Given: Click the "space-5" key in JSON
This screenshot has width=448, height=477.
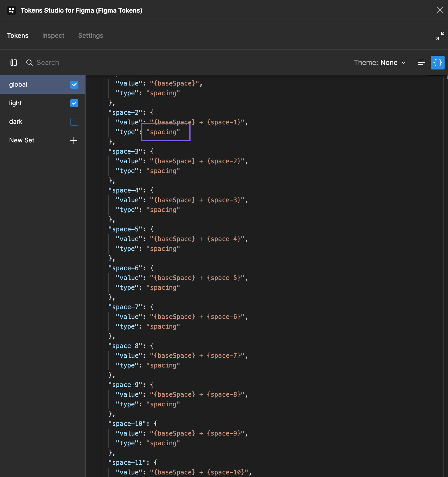Looking at the screenshot, I should (125, 229).
